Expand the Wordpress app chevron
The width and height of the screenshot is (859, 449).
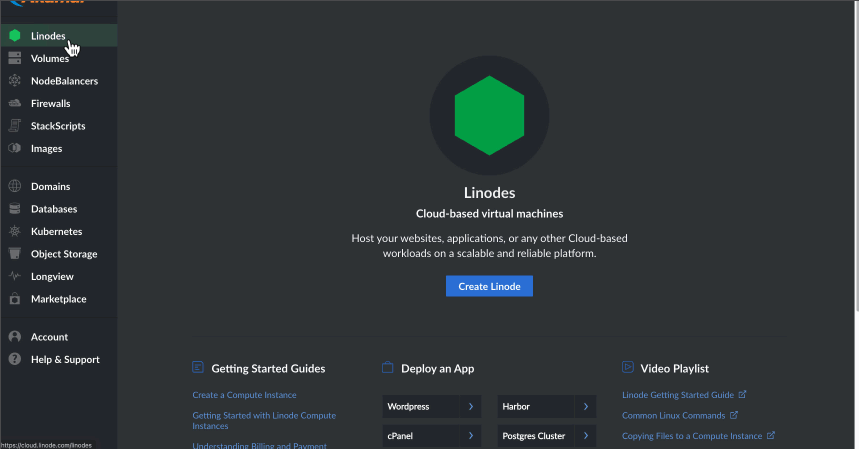[470, 407]
